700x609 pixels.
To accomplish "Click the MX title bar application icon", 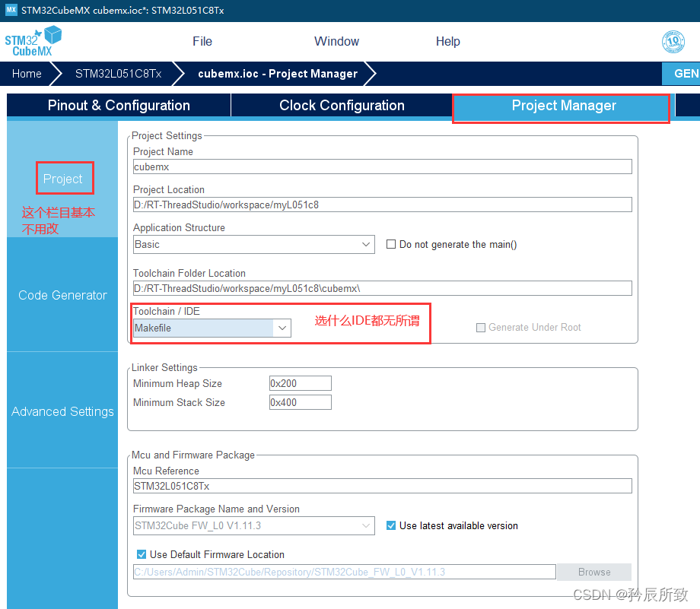I will (11, 10).
